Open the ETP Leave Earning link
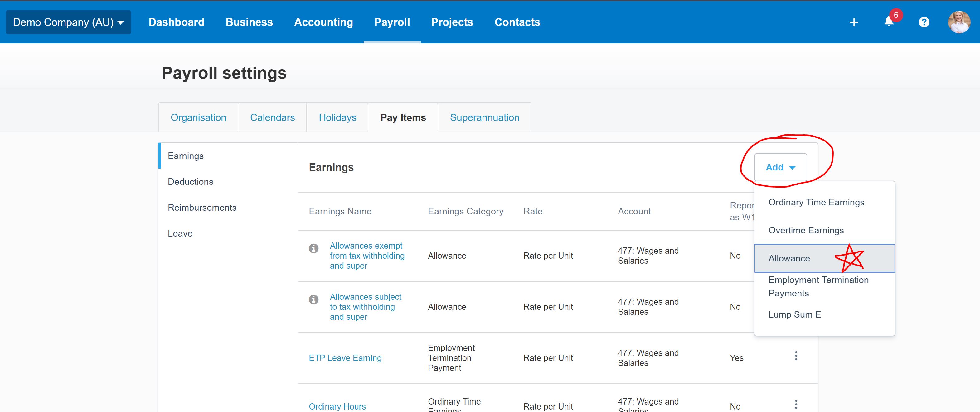The width and height of the screenshot is (980, 412). click(x=345, y=358)
